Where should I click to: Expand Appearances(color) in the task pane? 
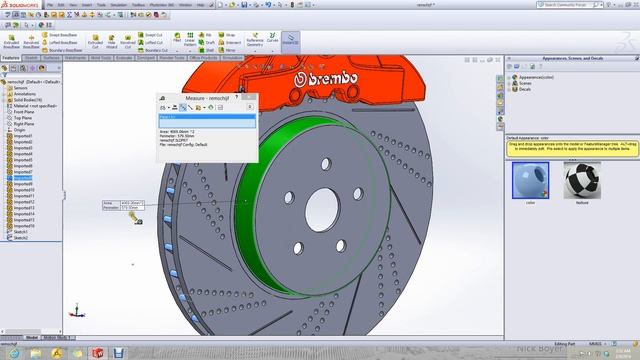(509, 77)
